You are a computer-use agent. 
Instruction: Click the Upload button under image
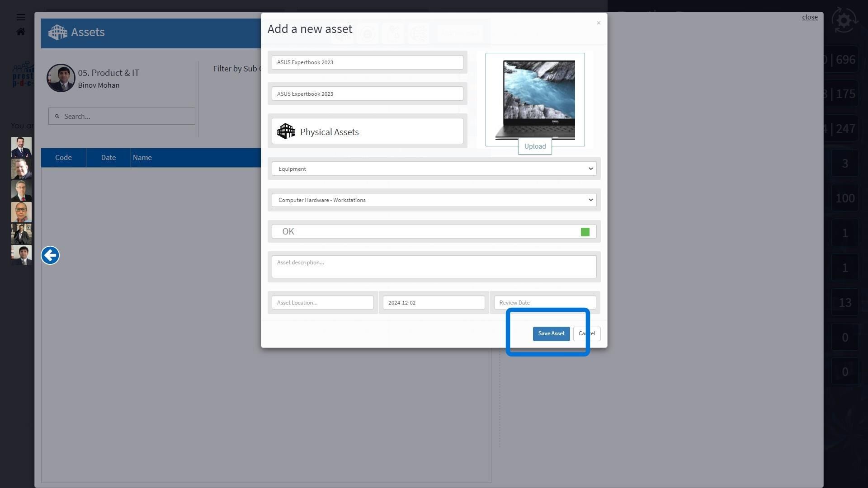pos(535,146)
